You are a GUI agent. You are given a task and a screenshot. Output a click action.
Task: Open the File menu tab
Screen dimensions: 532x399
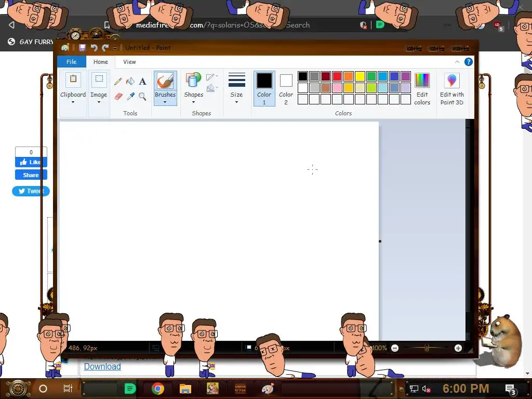pos(71,62)
